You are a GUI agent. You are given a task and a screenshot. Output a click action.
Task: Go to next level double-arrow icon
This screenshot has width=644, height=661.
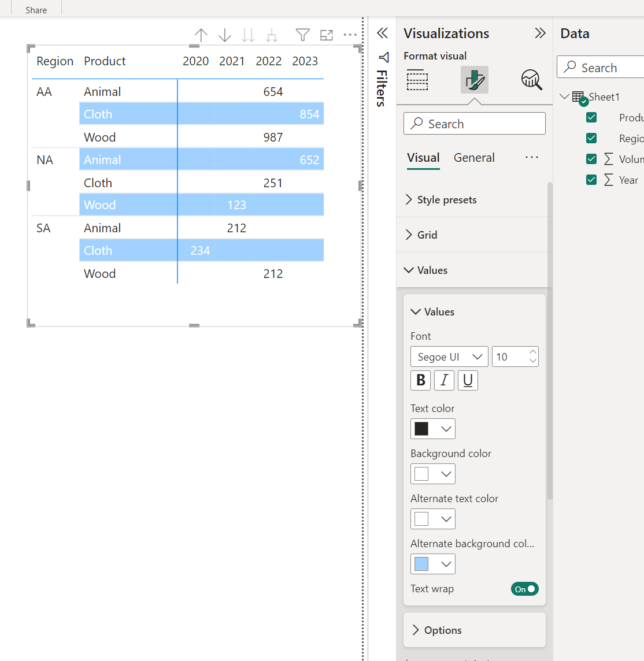248,35
